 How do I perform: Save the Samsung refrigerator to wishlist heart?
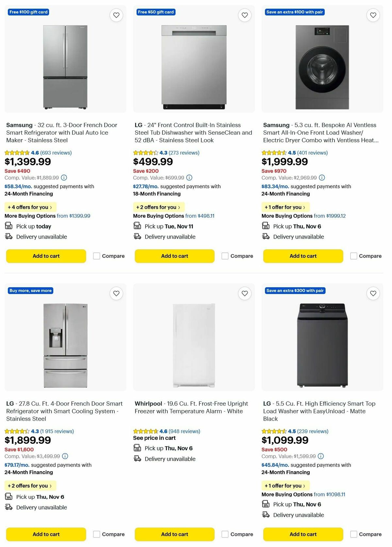point(116,15)
